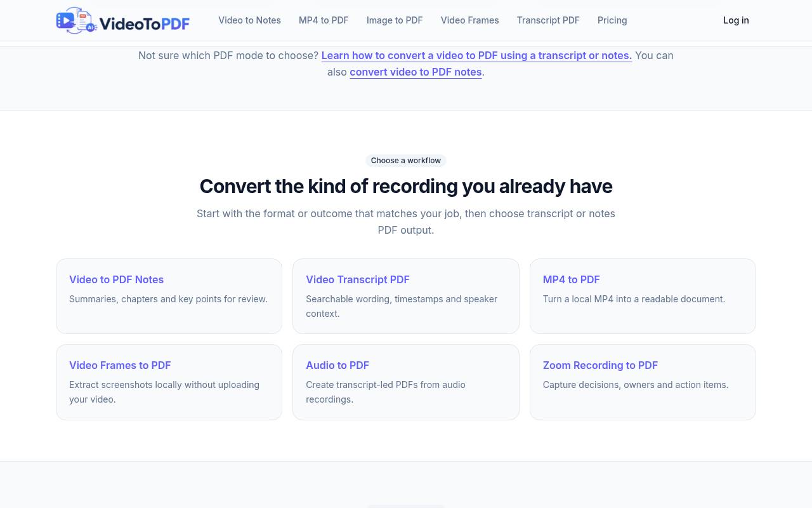Open Zoom Recording to PDF card
Screen dimensions: 812x508
pos(643,382)
